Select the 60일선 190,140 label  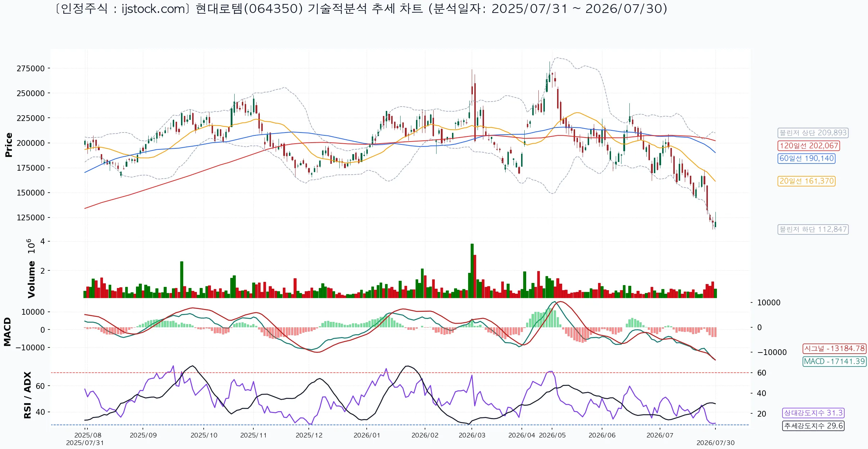click(x=806, y=158)
